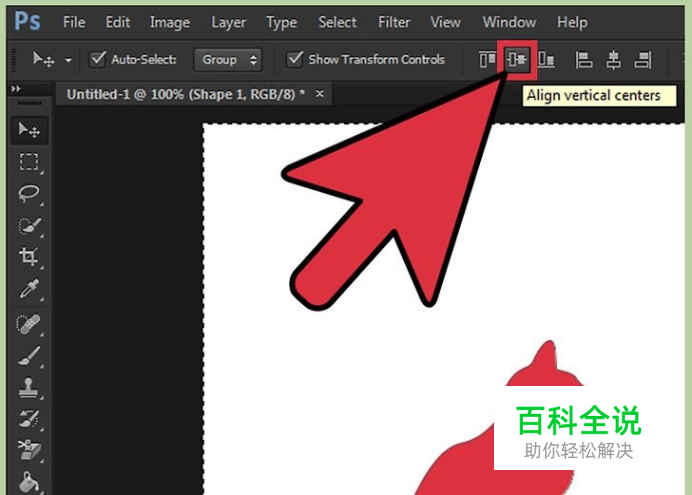Select the Lasso tool
This screenshot has height=495, width=692.
[29, 194]
